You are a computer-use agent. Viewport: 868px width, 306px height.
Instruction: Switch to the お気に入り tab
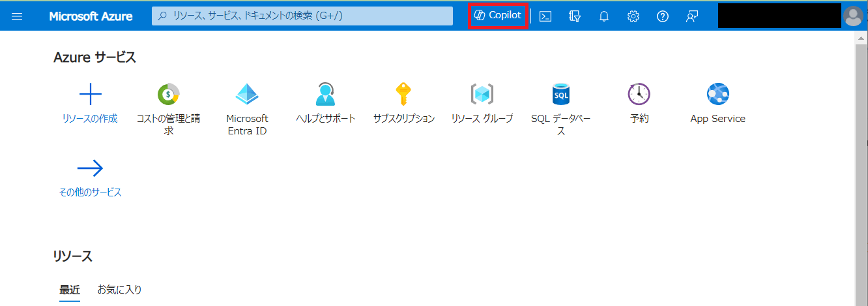120,289
